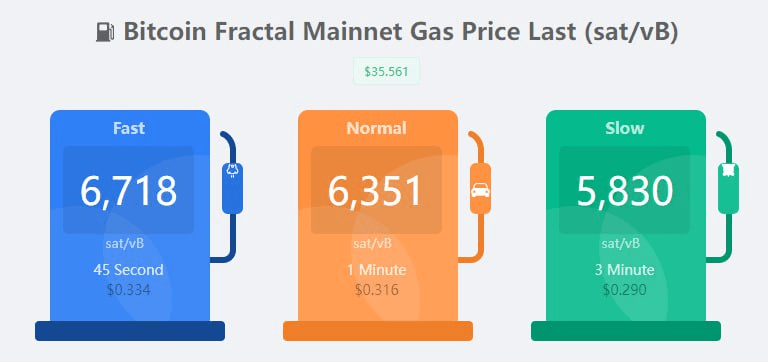Screen dimensions: 768x362
Task: Click the 3 Minute time estimate
Action: click(x=624, y=270)
